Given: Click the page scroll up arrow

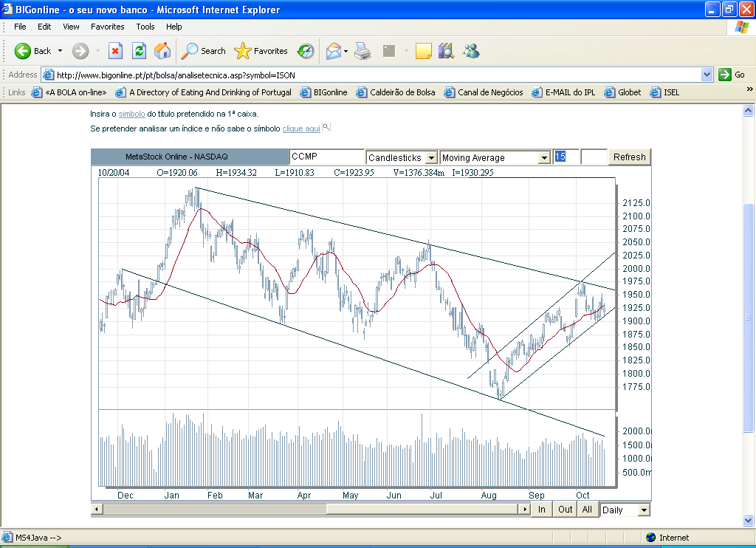Looking at the screenshot, I should 748,111.
